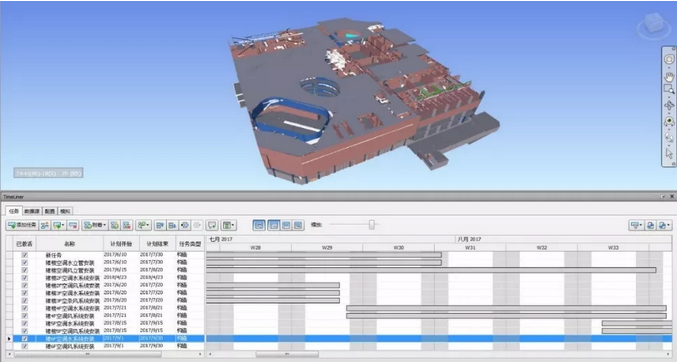Image resolution: width=679 pixels, height=362 pixels.
Task: Click right scroll arrow of task list
Action: click(200, 354)
